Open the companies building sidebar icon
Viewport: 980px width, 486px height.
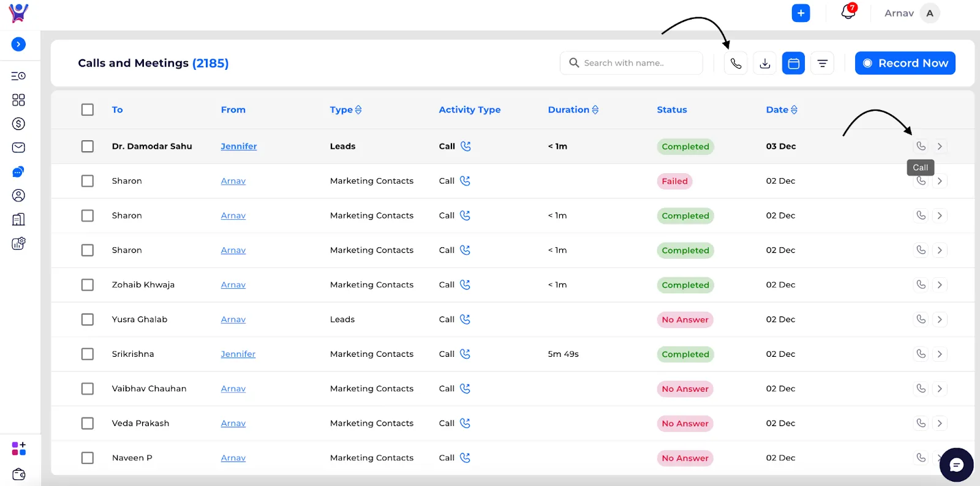pos(18,219)
